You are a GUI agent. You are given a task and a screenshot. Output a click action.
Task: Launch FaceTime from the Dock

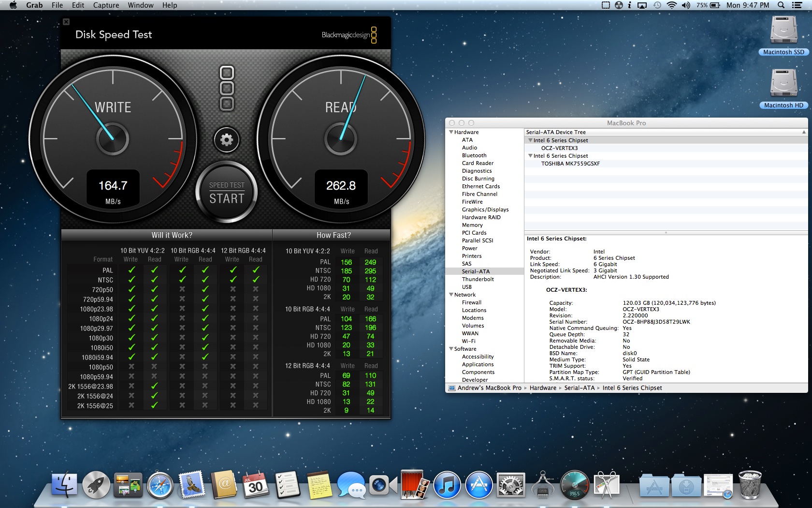[x=383, y=485]
